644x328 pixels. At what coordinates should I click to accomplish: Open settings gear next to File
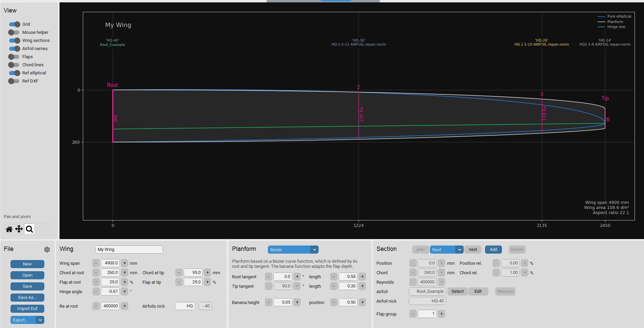click(x=47, y=250)
